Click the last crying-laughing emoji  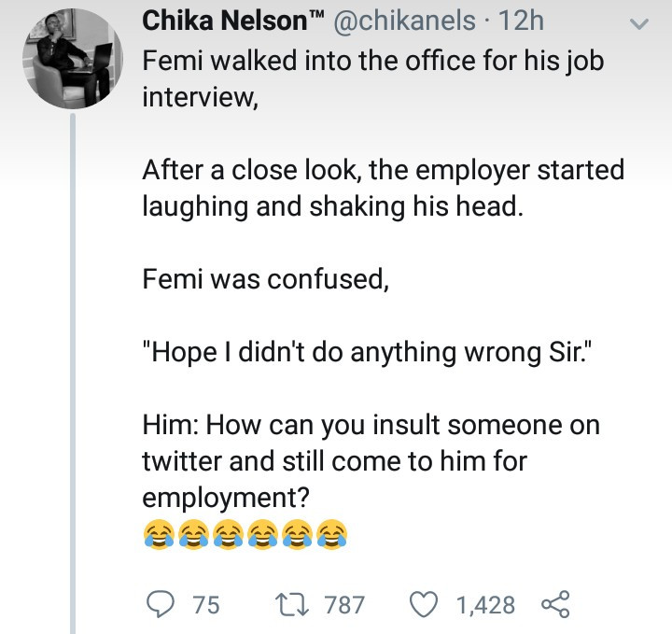(x=331, y=533)
